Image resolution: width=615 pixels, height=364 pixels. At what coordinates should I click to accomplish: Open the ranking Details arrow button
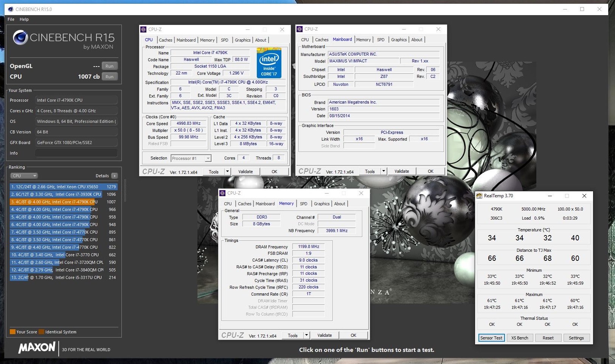(x=115, y=176)
